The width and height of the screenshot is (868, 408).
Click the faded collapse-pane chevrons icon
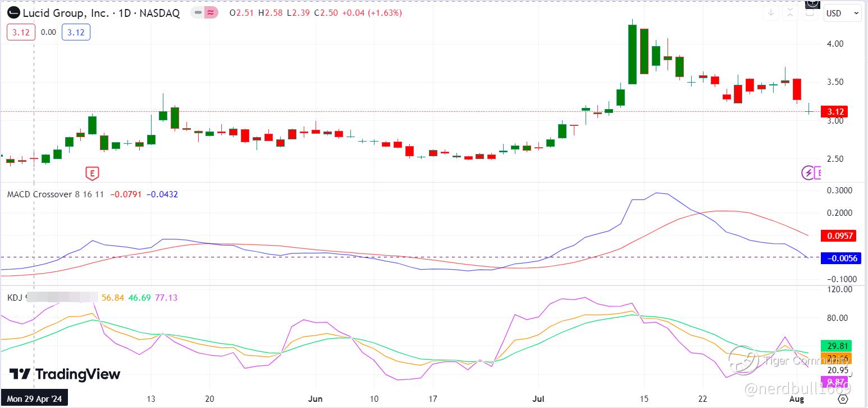(x=791, y=13)
